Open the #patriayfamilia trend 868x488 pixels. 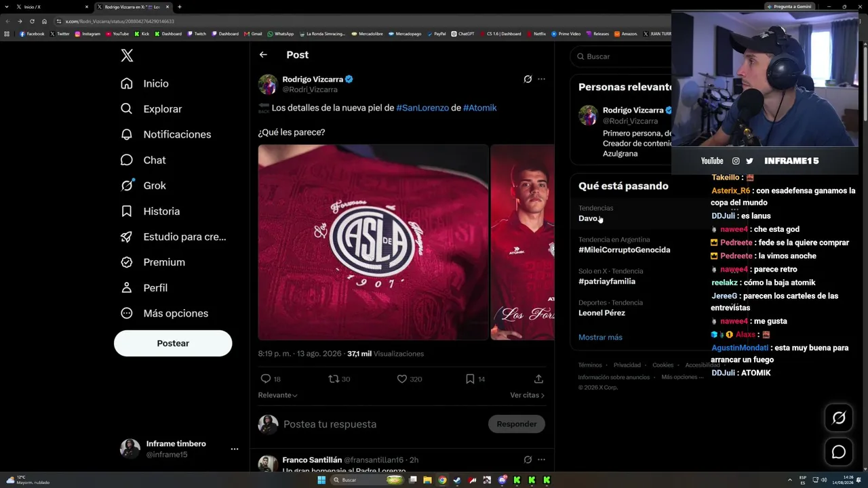tap(607, 281)
